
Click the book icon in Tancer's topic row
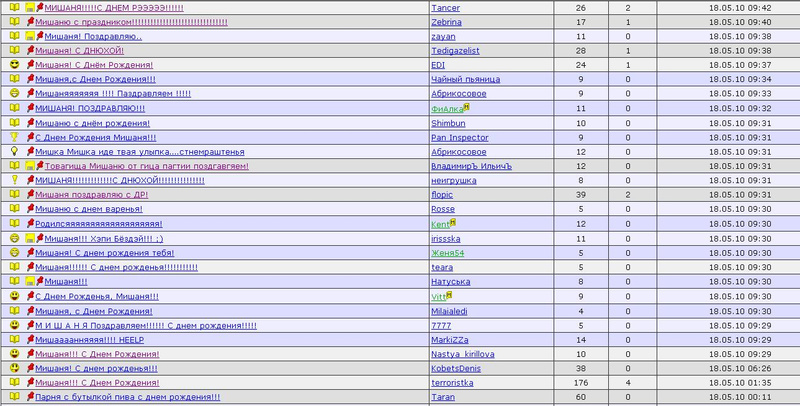point(15,8)
